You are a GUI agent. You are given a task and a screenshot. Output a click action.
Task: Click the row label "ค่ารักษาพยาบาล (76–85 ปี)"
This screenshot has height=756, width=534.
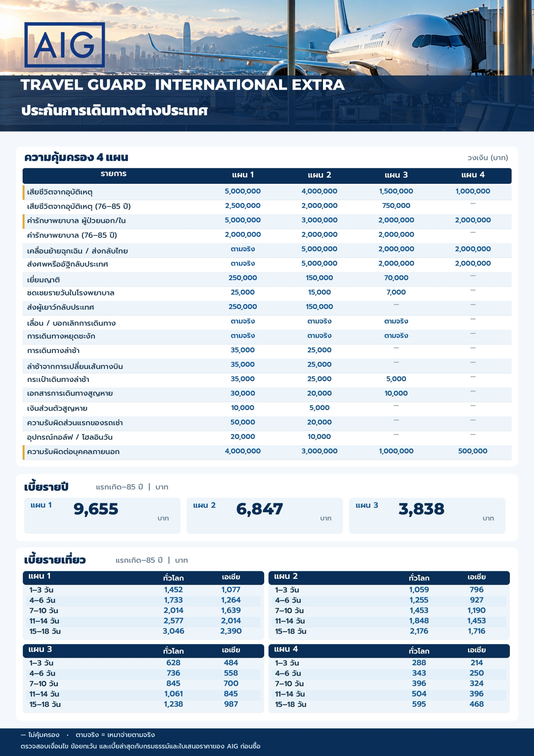tap(72, 235)
